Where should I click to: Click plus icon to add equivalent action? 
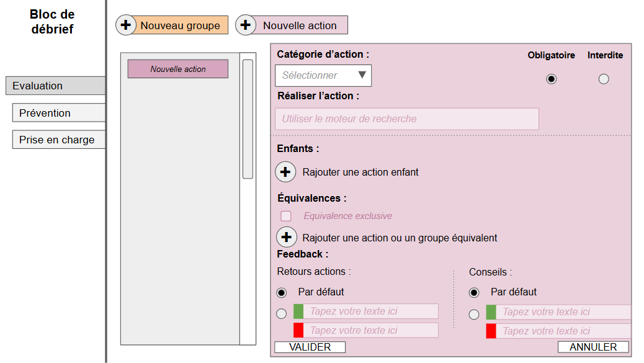point(285,237)
